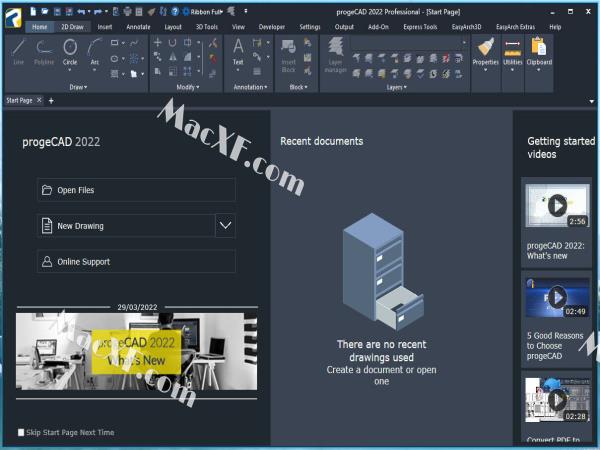Click the Print icon in quick access
Screen dimensions: 600x450
pyautogui.click(x=127, y=12)
